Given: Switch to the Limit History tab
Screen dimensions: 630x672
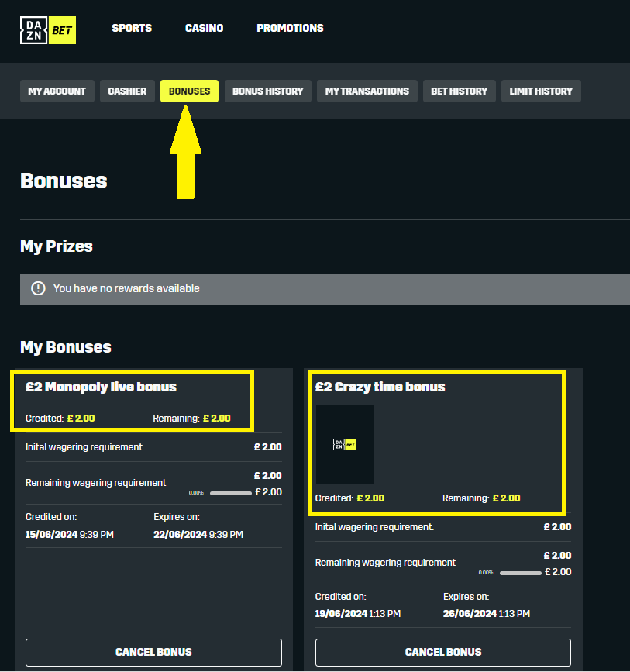Looking at the screenshot, I should point(541,91).
